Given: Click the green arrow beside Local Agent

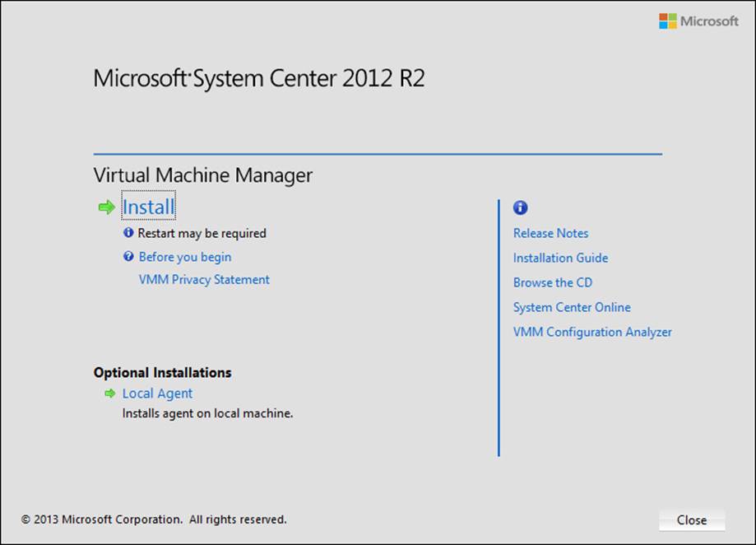Looking at the screenshot, I should [x=110, y=394].
